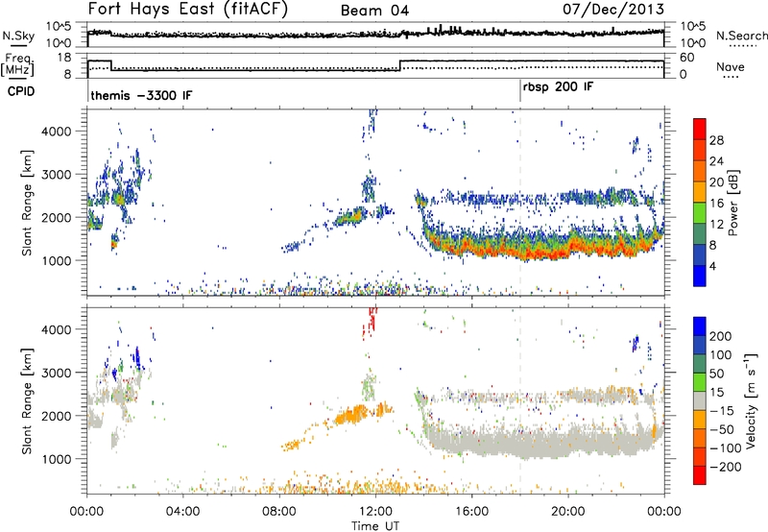Click the 'Power [dB]' colorbar label
Image resolution: width=768 pixels, height=532 pixels.
point(733,203)
